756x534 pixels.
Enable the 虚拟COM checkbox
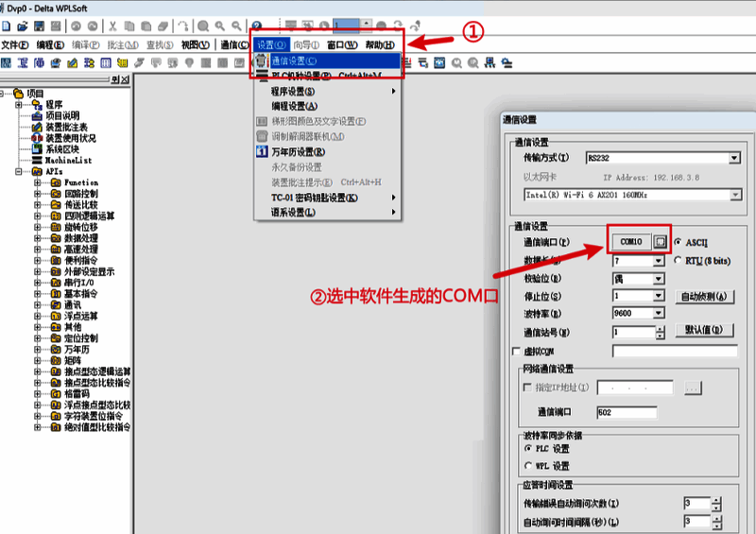516,352
